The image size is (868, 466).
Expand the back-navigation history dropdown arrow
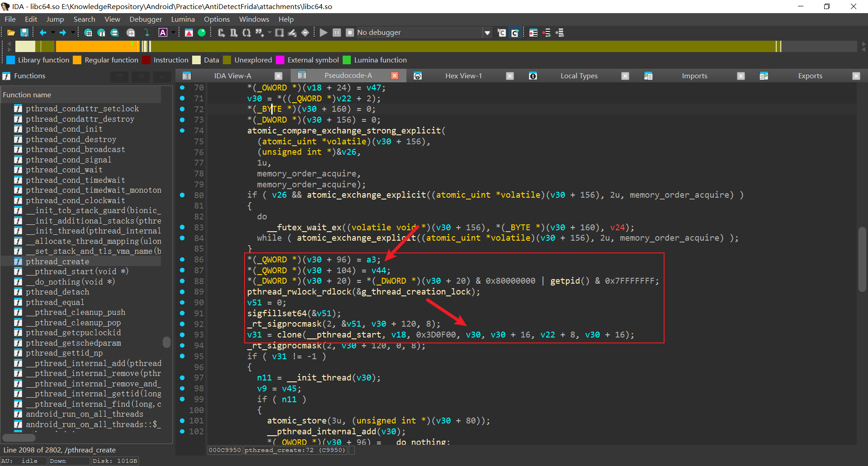point(53,33)
